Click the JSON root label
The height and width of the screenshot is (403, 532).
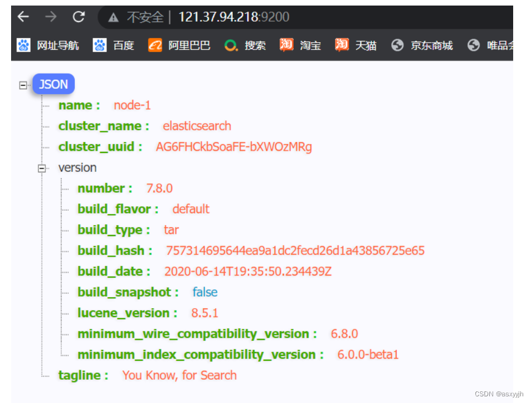click(x=53, y=84)
